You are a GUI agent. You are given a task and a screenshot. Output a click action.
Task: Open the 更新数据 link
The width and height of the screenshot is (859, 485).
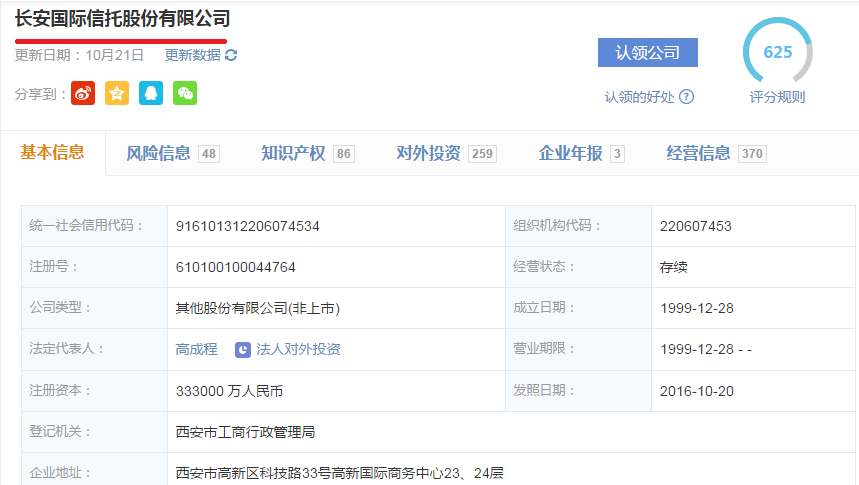(192, 55)
